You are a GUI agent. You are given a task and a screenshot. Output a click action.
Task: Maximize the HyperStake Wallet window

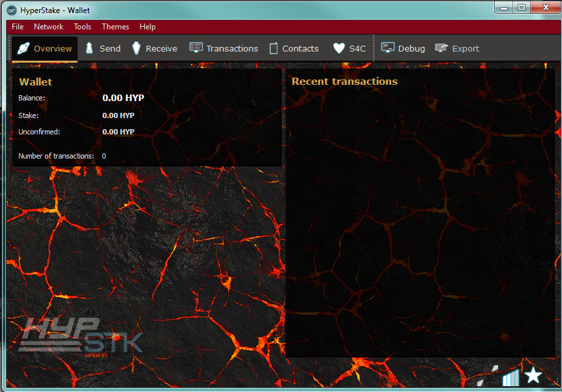(522, 8)
